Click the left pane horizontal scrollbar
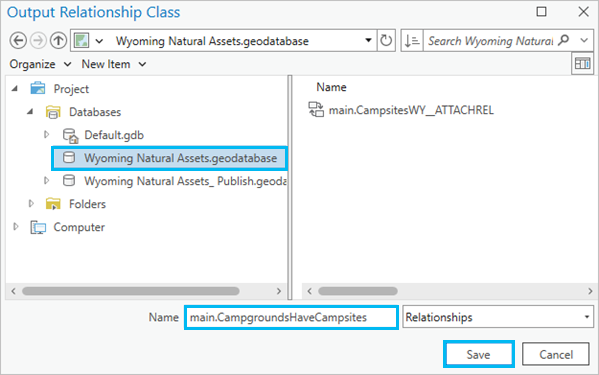Image resolution: width=599 pixels, height=375 pixels. 131,291
